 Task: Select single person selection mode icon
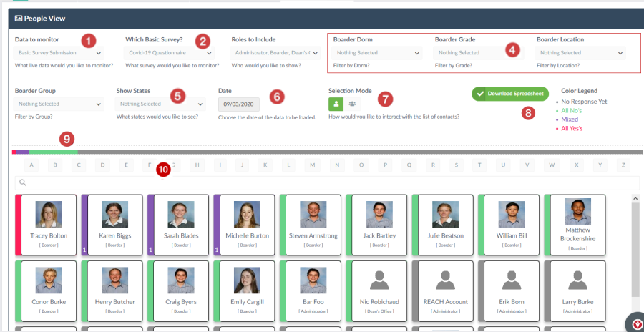tap(336, 104)
